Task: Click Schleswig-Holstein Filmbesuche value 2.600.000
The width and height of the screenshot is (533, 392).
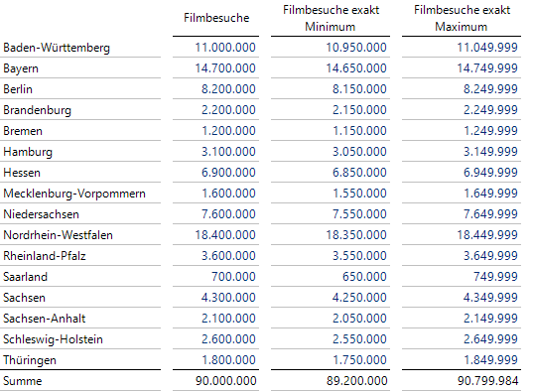Action: 228,339
